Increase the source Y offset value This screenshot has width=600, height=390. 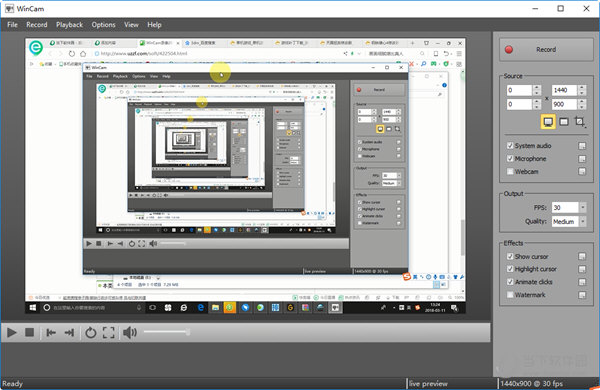click(537, 101)
